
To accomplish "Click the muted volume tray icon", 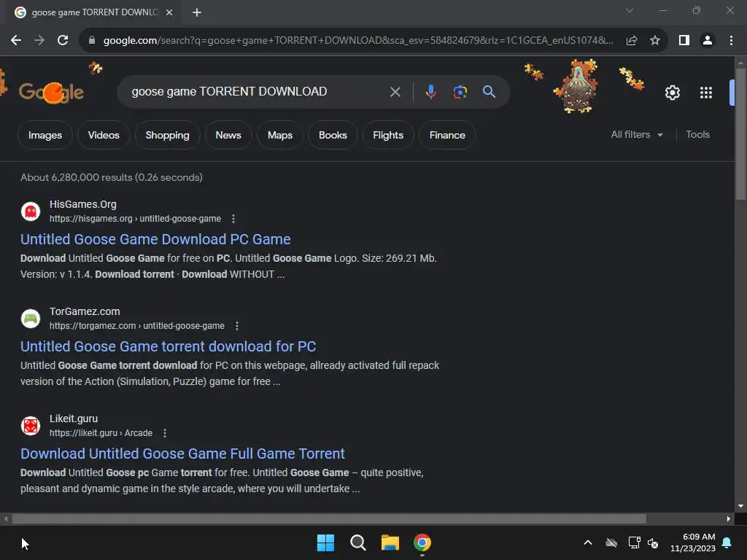I will (653, 542).
